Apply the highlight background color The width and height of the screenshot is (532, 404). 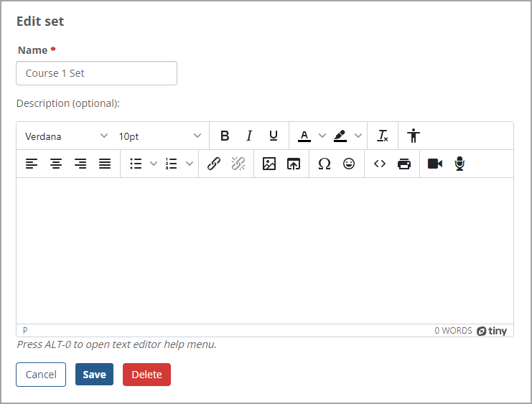click(340, 136)
